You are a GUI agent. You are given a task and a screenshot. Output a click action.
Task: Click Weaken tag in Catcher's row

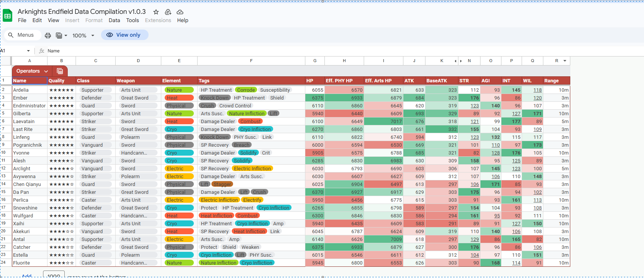pyautogui.click(x=250, y=247)
